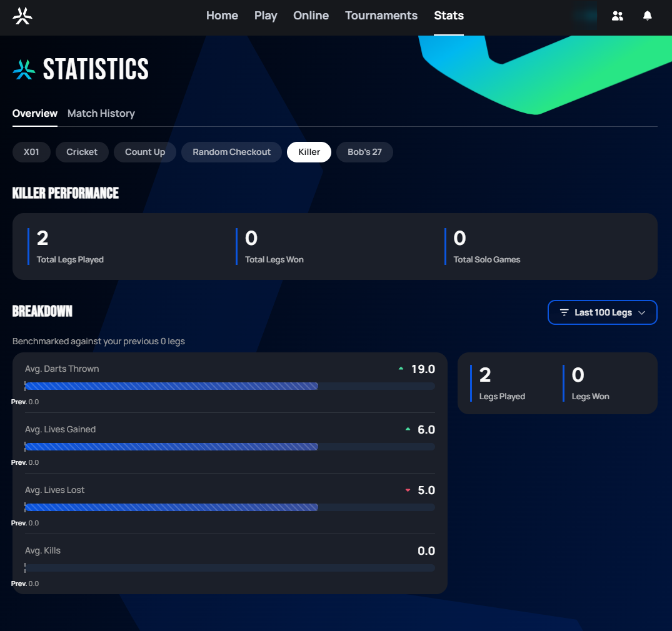
Task: Click the filter icon in Last 100 Legs
Action: coord(564,312)
